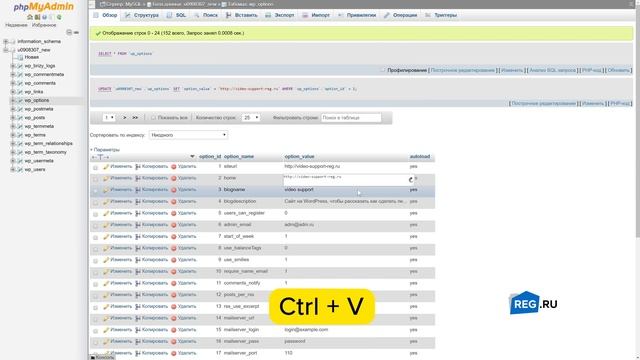This screenshot has height=360, width=640.
Task: Click the copy icon in comments_notify row
Action: (x=138, y=283)
